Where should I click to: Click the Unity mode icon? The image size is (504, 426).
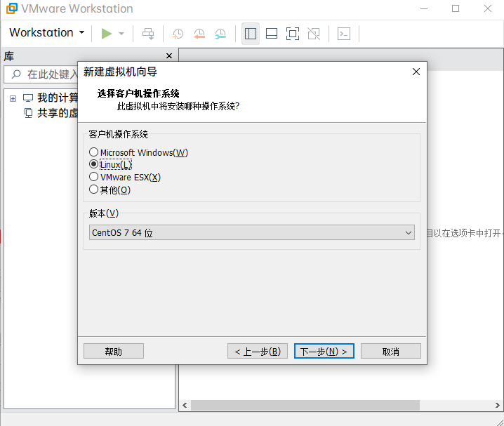point(314,34)
